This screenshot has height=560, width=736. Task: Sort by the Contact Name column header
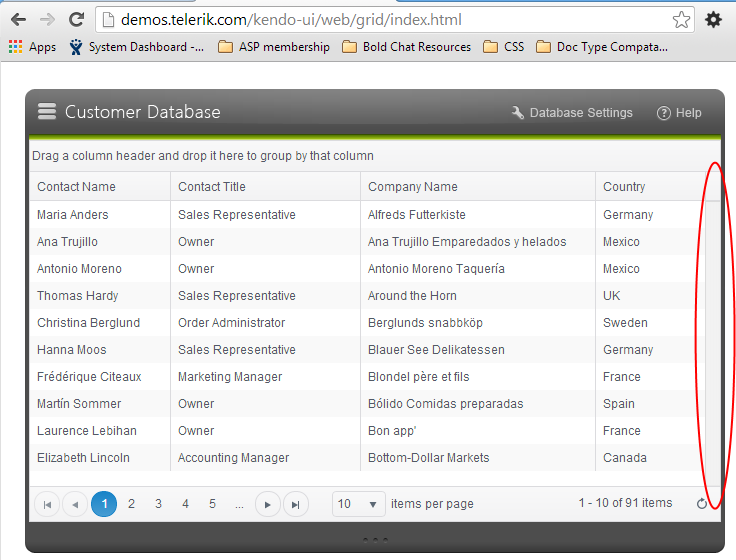(x=77, y=187)
